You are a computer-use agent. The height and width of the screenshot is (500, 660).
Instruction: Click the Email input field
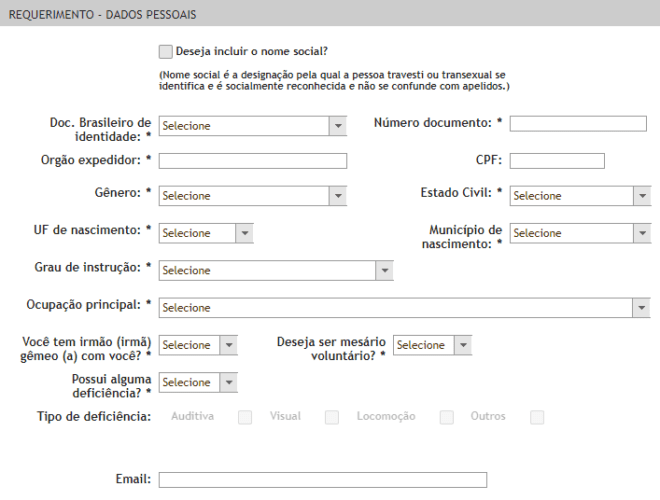click(323, 480)
